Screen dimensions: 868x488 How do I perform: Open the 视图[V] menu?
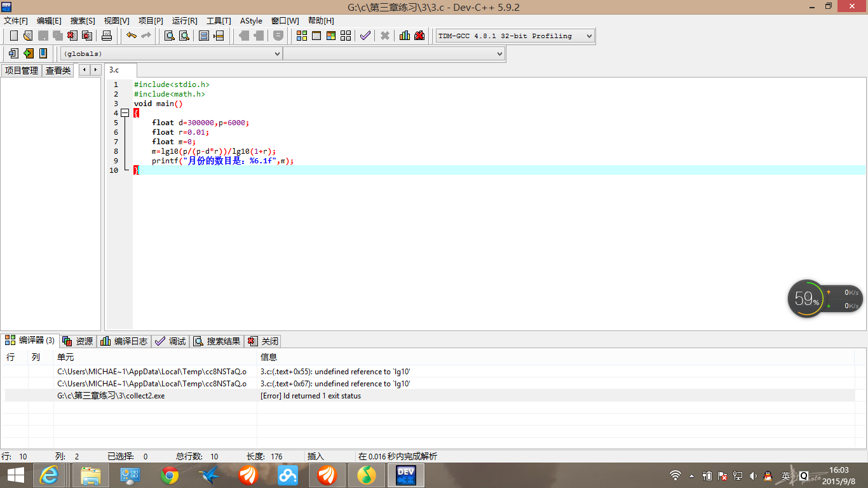pos(116,21)
